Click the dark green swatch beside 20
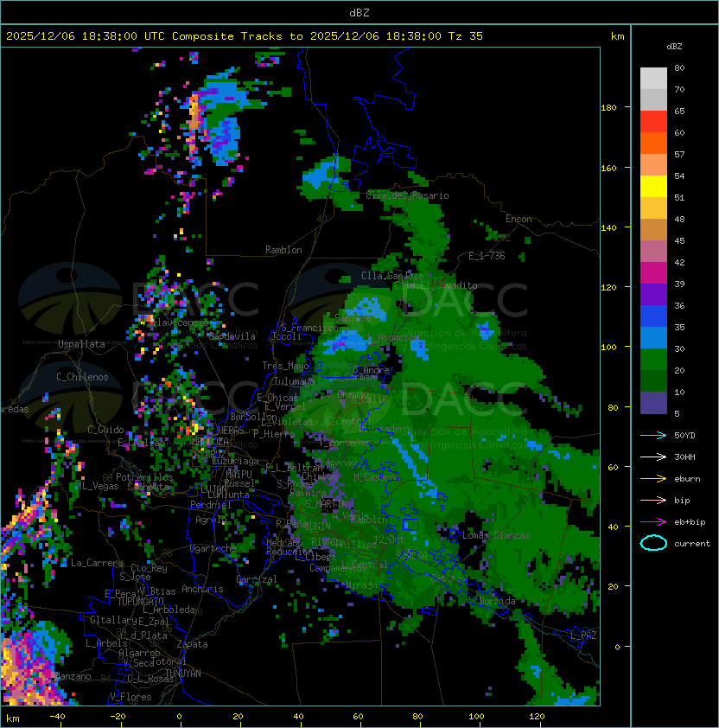 pos(653,380)
